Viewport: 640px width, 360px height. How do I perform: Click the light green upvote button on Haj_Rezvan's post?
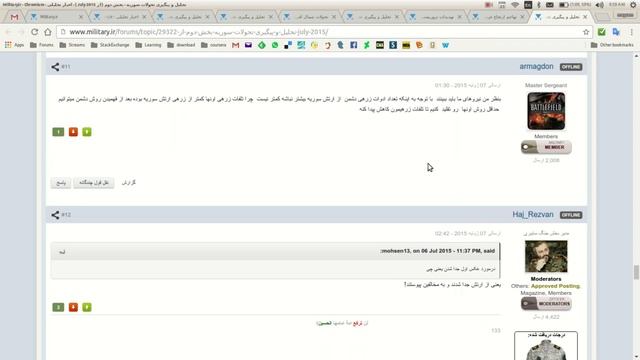87,307
